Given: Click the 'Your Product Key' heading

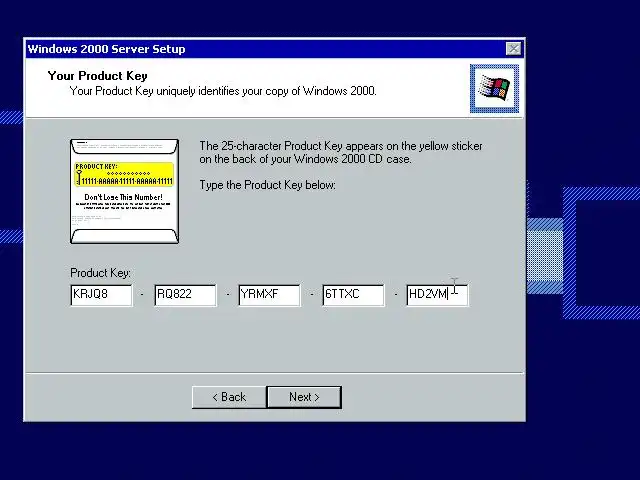Looking at the screenshot, I should click(x=98, y=76).
